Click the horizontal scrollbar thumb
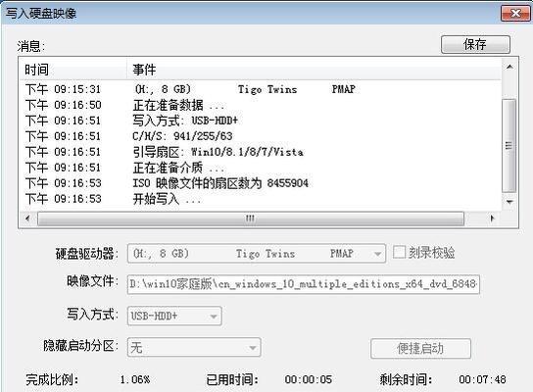This screenshot has width=533, height=392. point(251,218)
